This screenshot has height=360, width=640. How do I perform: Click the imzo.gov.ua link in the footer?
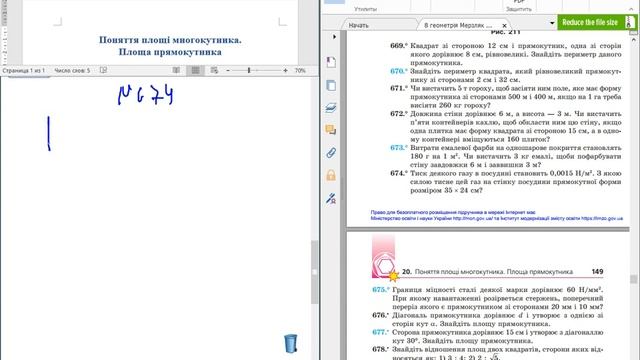602,218
